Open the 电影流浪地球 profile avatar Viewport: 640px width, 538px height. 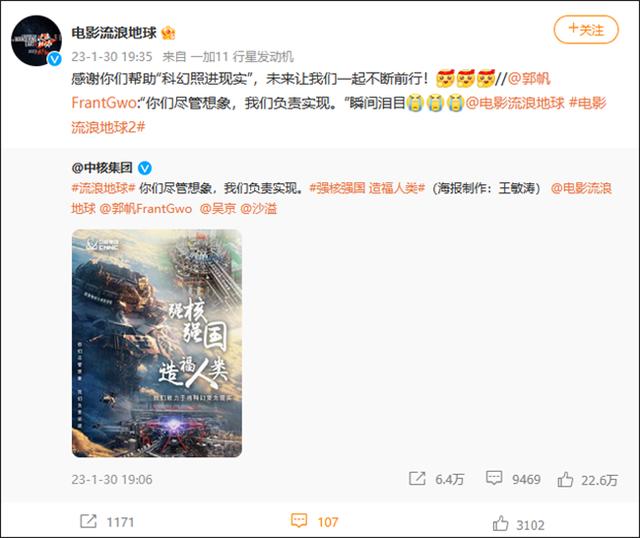36,40
